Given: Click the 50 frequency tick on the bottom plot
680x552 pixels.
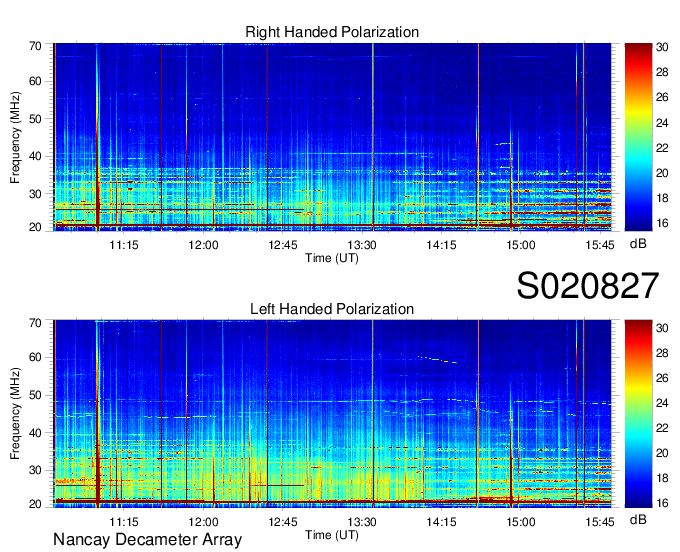Looking at the screenshot, I should tap(35, 395).
